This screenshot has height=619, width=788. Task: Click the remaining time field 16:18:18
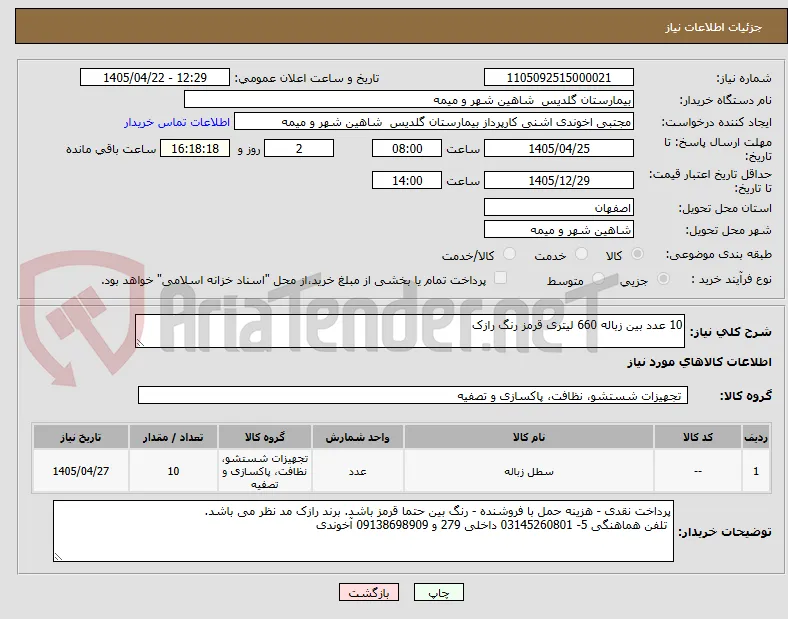click(x=195, y=149)
